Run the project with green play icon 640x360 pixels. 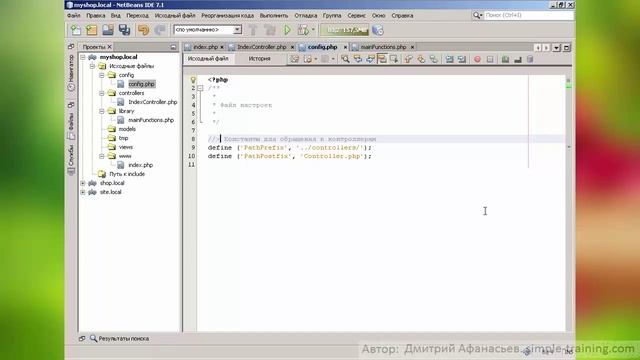(x=287, y=30)
